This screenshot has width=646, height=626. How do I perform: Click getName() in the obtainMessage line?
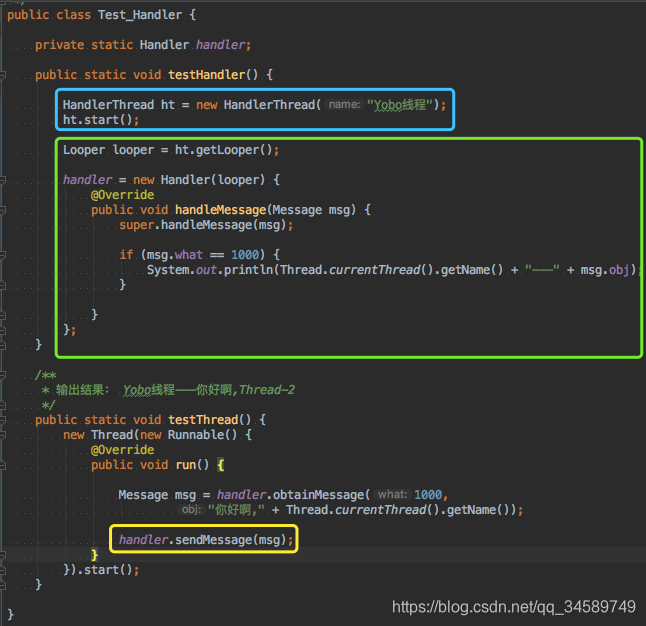pos(478,510)
